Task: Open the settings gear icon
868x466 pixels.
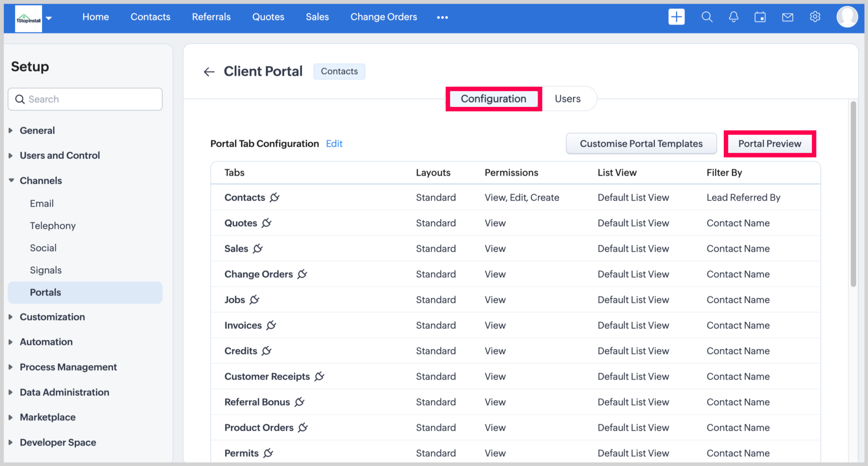Action: click(814, 17)
